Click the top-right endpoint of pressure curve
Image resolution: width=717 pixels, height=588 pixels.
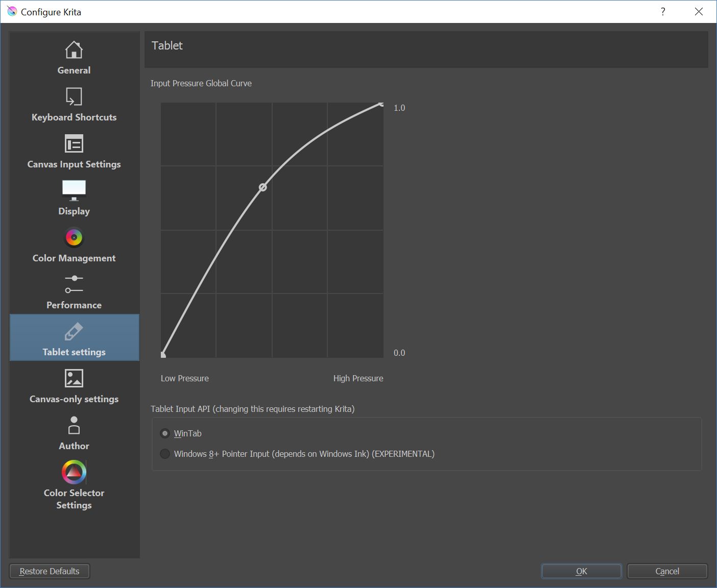[381, 104]
